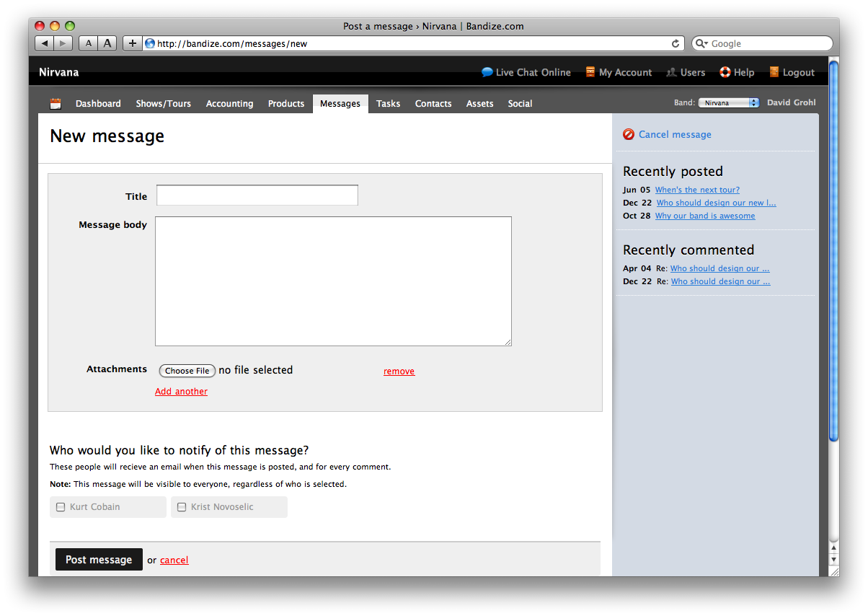Open the Products tab
This screenshot has width=868, height=616.
click(286, 104)
